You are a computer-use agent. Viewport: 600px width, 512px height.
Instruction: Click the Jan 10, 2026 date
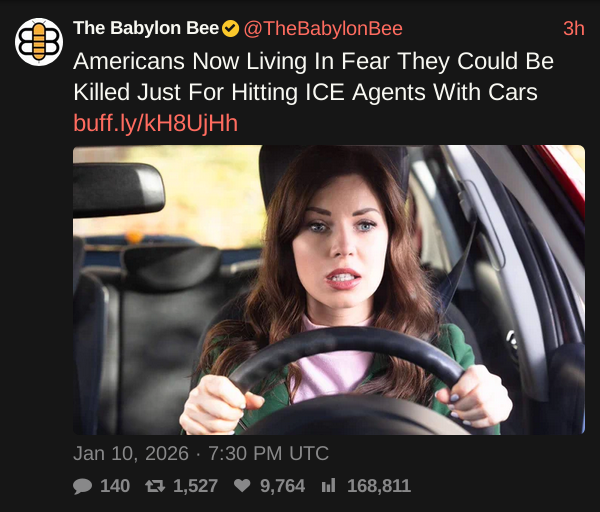point(131,453)
